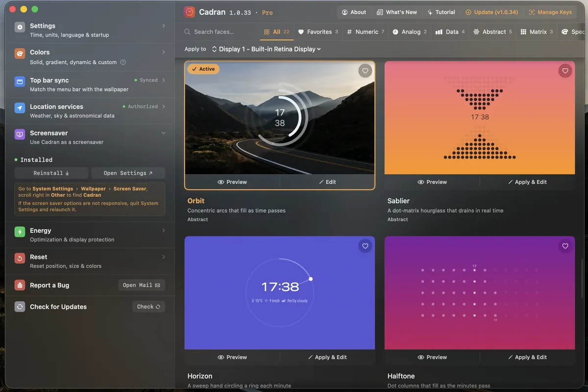
Task: Click the Colors palette icon
Action: 20,54
